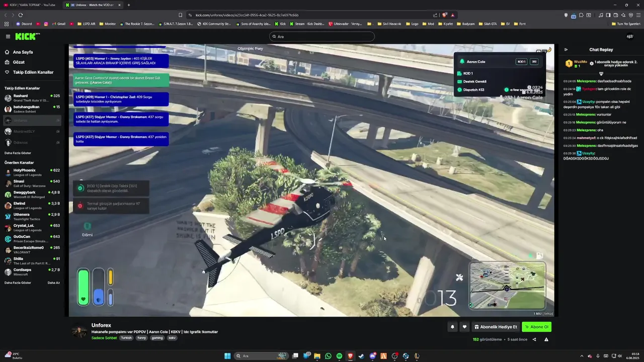Switch to the KEKV YouTube browser tab

[x=30, y=5]
